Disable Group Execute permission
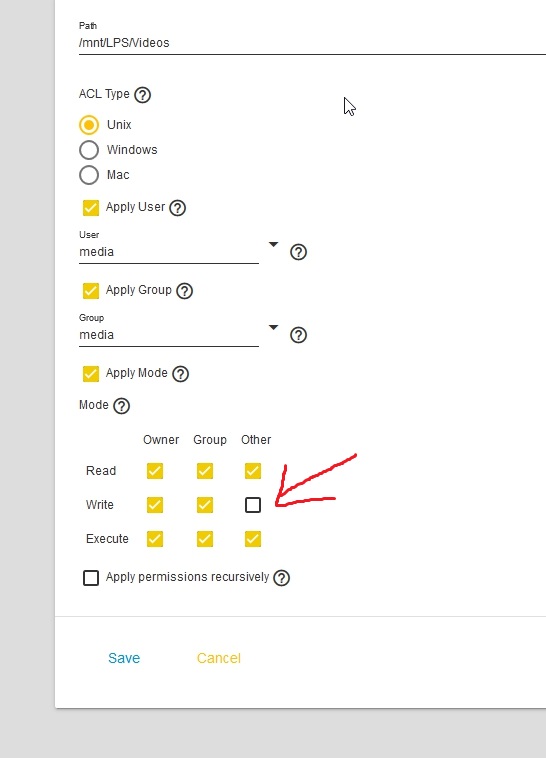 (x=205, y=539)
